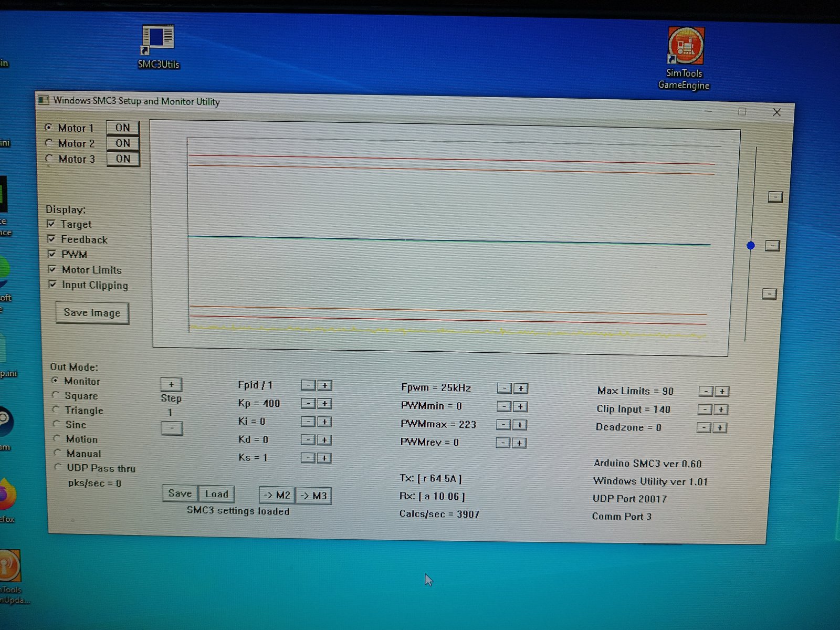Increase Fpwm frequency with plus button

tap(520, 388)
